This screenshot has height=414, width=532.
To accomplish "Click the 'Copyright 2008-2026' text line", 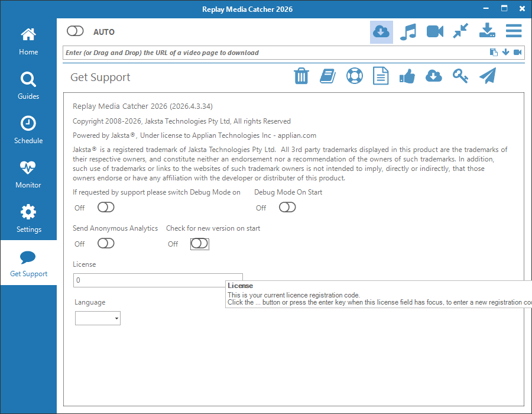I will pos(181,121).
